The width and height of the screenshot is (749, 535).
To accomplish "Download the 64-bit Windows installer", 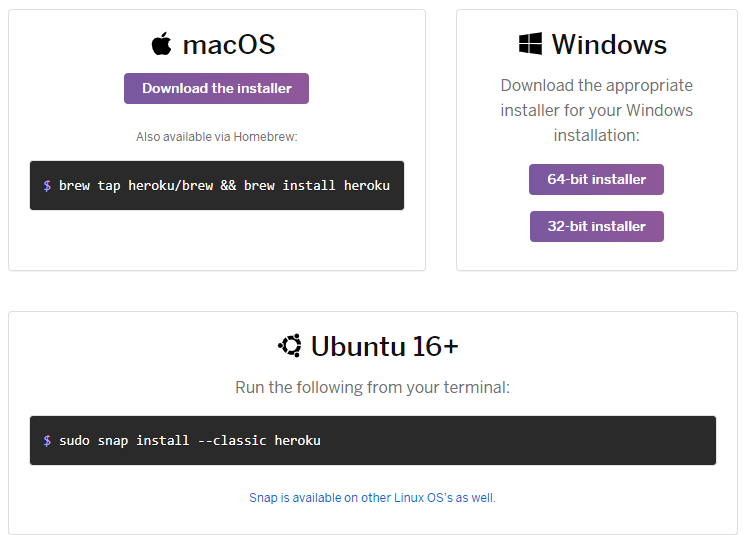I will [x=596, y=180].
